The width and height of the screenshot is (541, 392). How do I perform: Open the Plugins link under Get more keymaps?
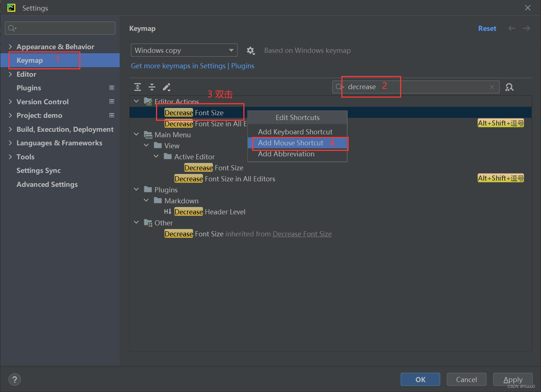(x=243, y=66)
